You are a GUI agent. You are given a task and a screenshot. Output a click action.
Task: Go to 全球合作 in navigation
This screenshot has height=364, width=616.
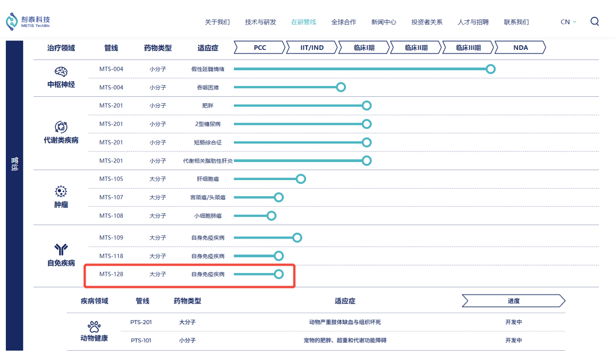(344, 22)
